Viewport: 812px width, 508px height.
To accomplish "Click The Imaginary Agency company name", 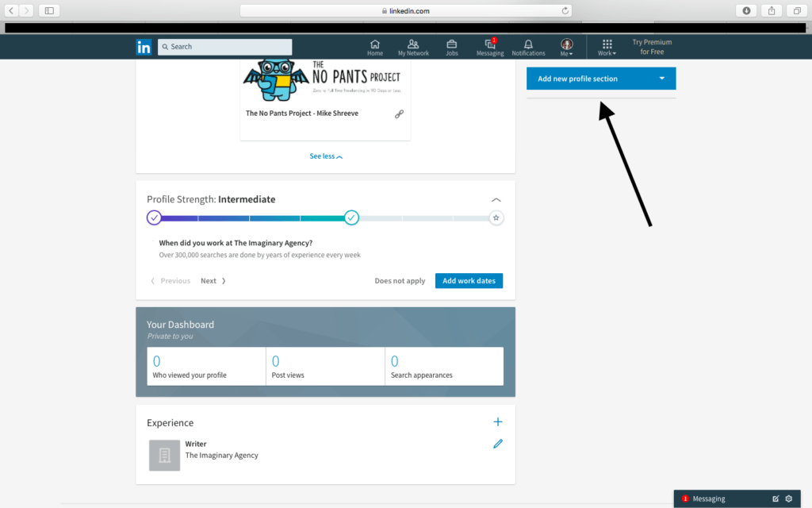I will (222, 455).
